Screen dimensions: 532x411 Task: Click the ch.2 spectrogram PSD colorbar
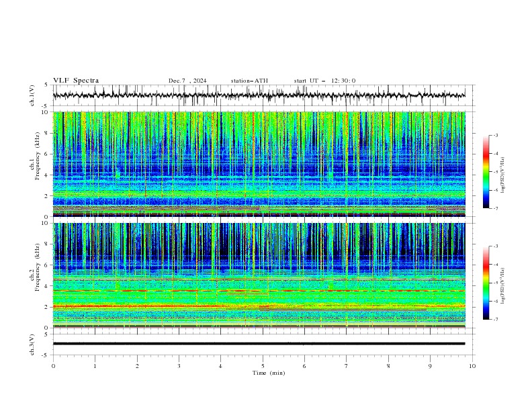[486, 283]
